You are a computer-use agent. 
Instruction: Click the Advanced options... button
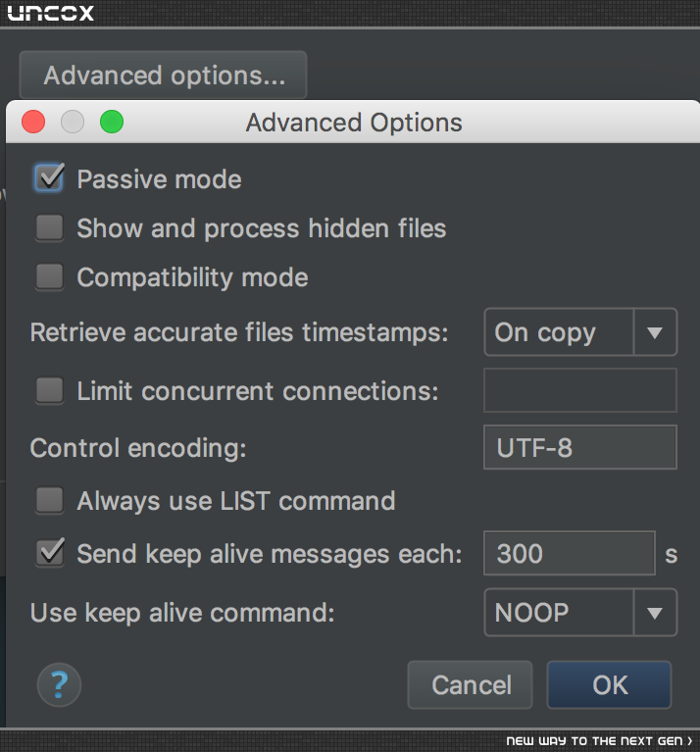click(163, 75)
